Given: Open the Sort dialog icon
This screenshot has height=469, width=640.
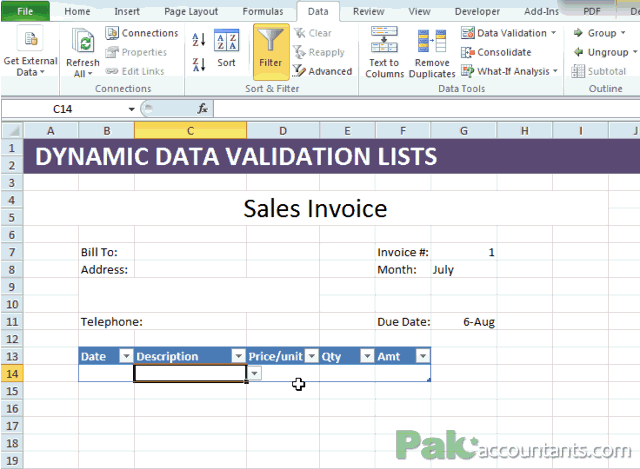Looking at the screenshot, I should pos(226,40).
